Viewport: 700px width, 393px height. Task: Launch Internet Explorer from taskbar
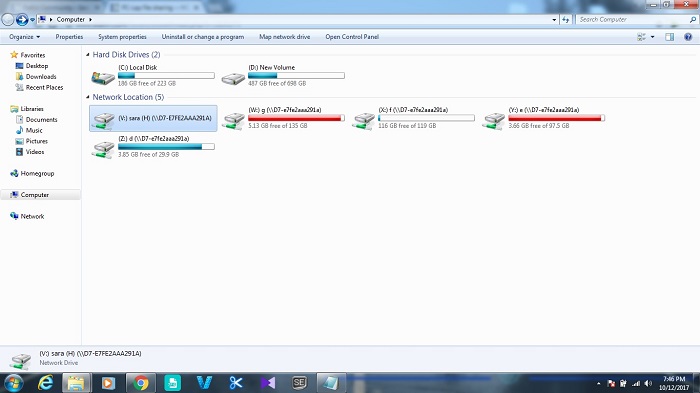click(x=45, y=383)
